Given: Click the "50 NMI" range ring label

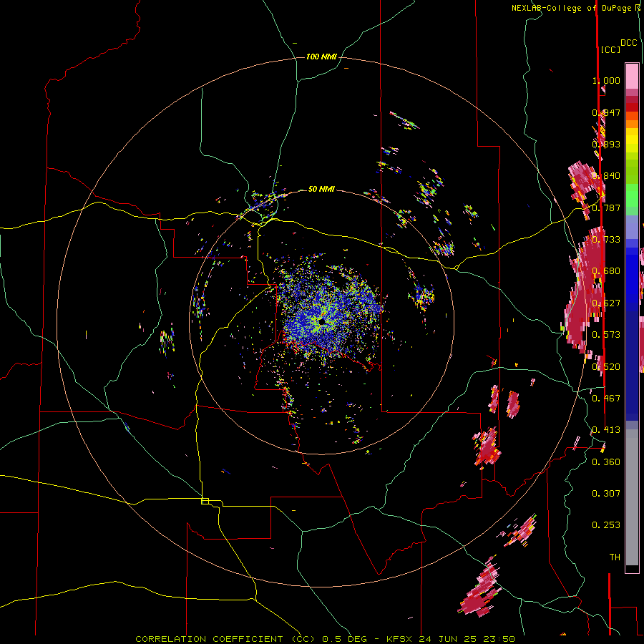Looking at the screenshot, I should coord(321,189).
